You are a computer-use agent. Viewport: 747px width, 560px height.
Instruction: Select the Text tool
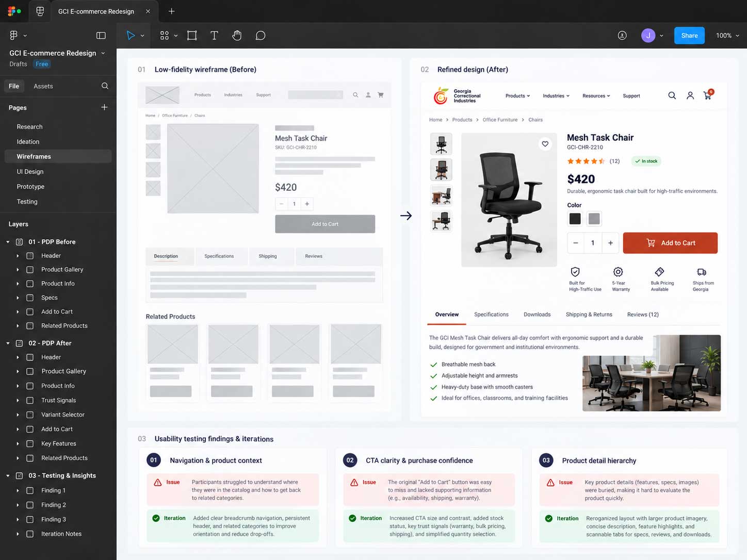pos(214,36)
